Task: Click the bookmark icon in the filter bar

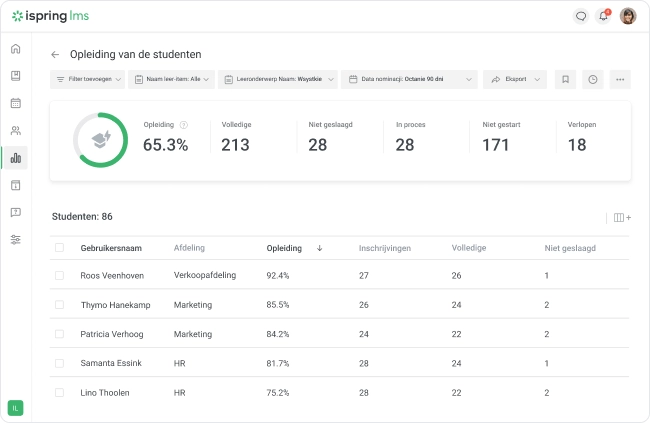Action: click(565, 79)
